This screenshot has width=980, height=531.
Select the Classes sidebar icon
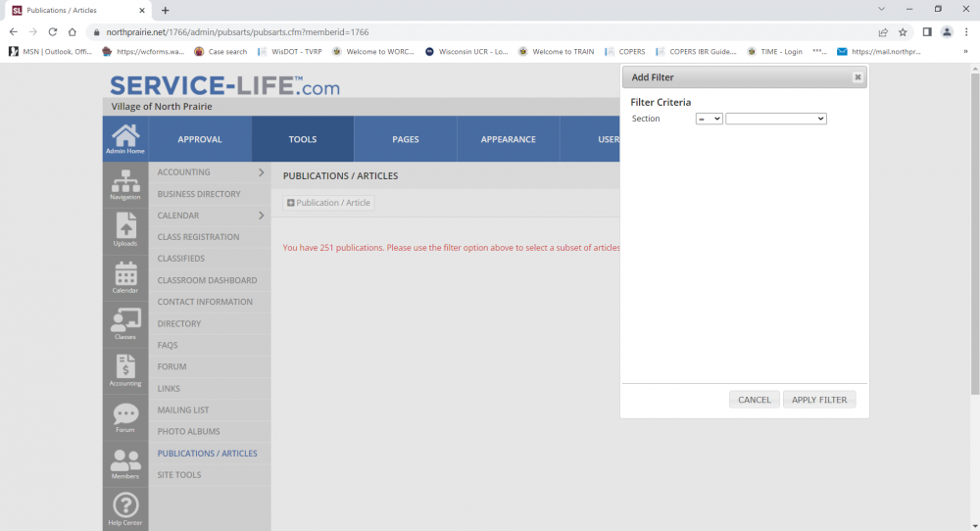pos(125,323)
